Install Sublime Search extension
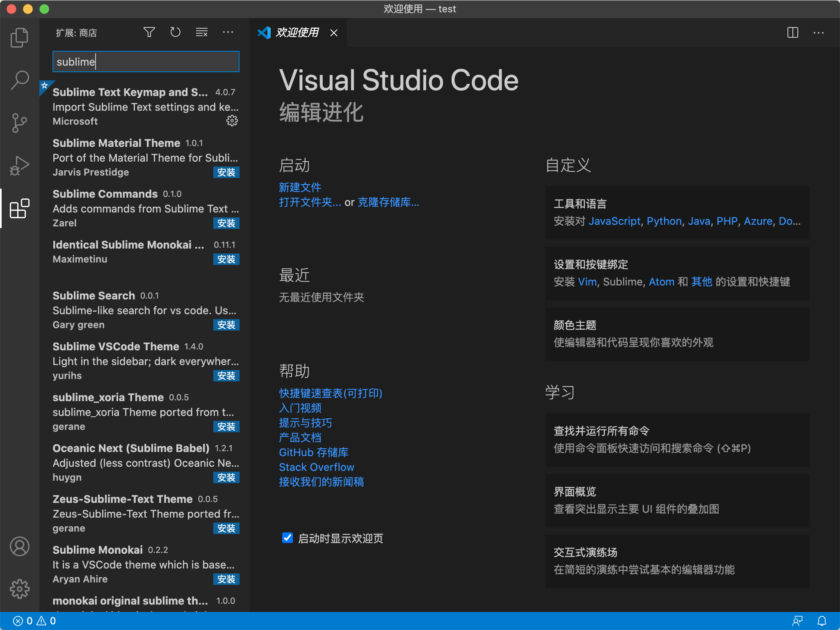Image resolution: width=840 pixels, height=630 pixels. click(x=226, y=325)
